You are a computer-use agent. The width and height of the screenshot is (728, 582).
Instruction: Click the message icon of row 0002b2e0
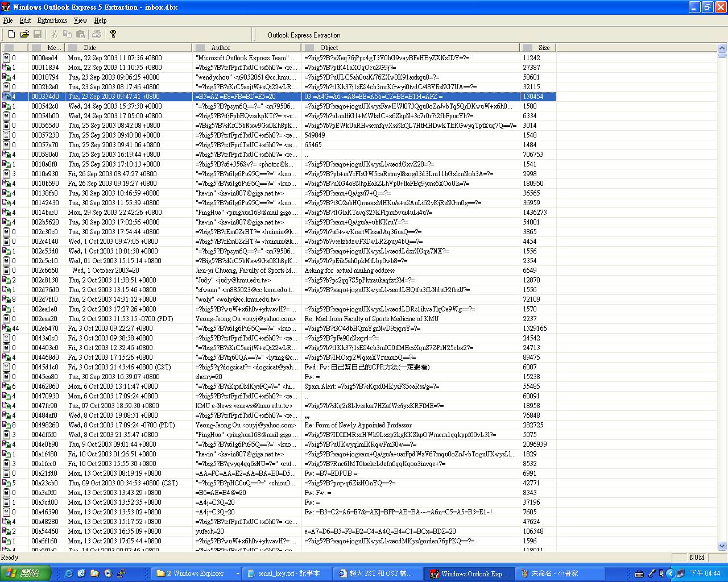point(6,87)
